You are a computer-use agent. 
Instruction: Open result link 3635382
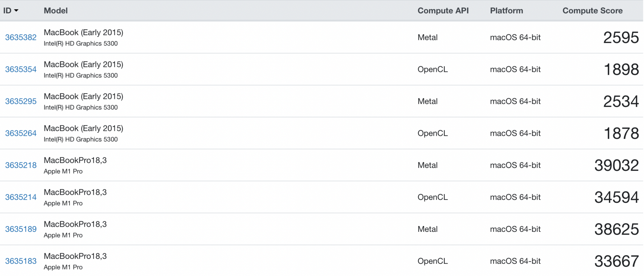click(21, 37)
